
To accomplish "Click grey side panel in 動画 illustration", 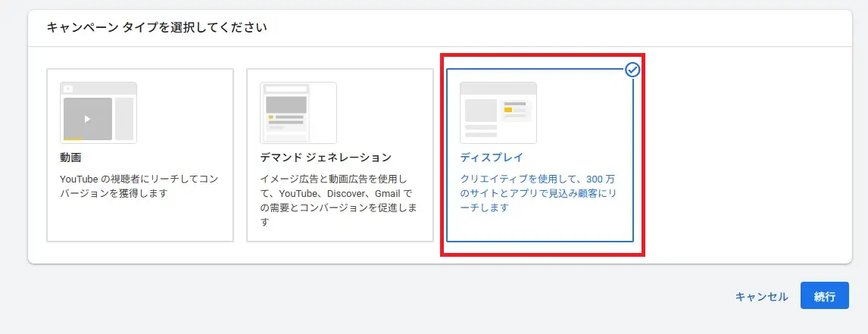I will coord(124,119).
